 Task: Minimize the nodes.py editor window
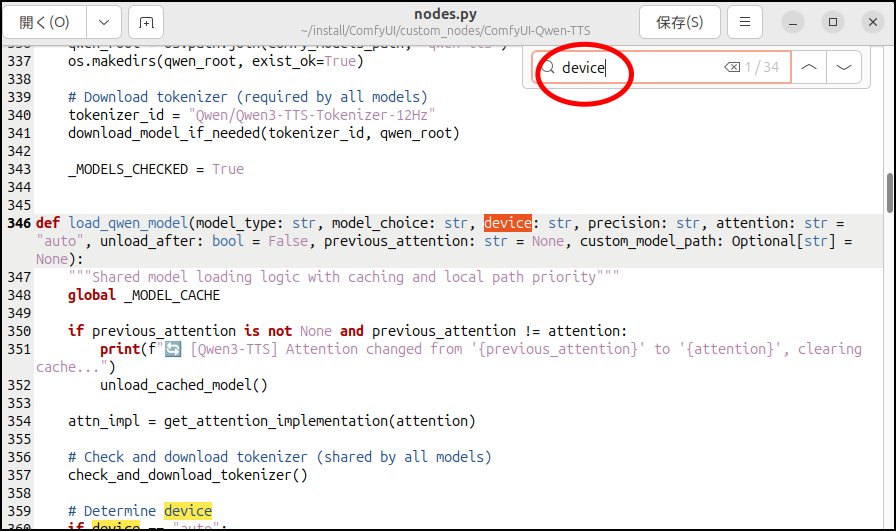(x=793, y=22)
